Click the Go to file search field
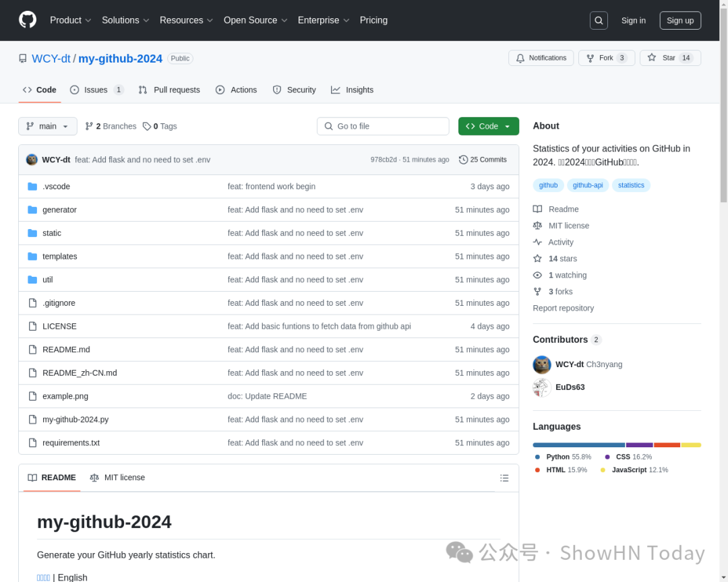The height and width of the screenshot is (582, 728). pos(383,126)
